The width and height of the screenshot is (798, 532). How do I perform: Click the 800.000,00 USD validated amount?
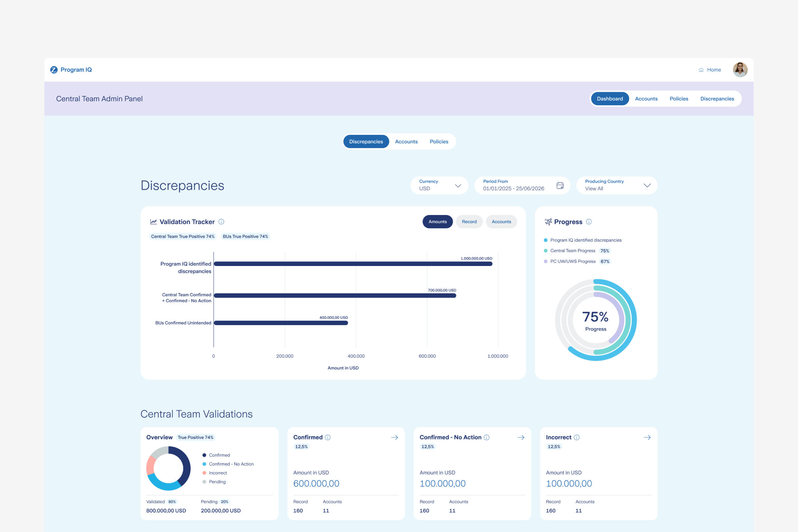[166, 511]
